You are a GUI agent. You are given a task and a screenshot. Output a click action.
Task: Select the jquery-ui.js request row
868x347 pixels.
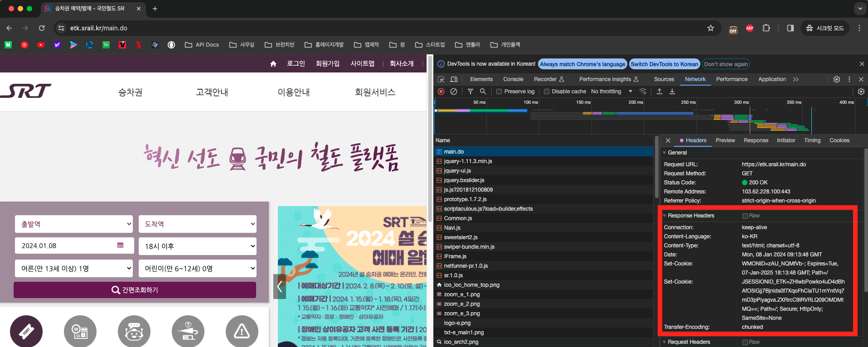[543, 171]
